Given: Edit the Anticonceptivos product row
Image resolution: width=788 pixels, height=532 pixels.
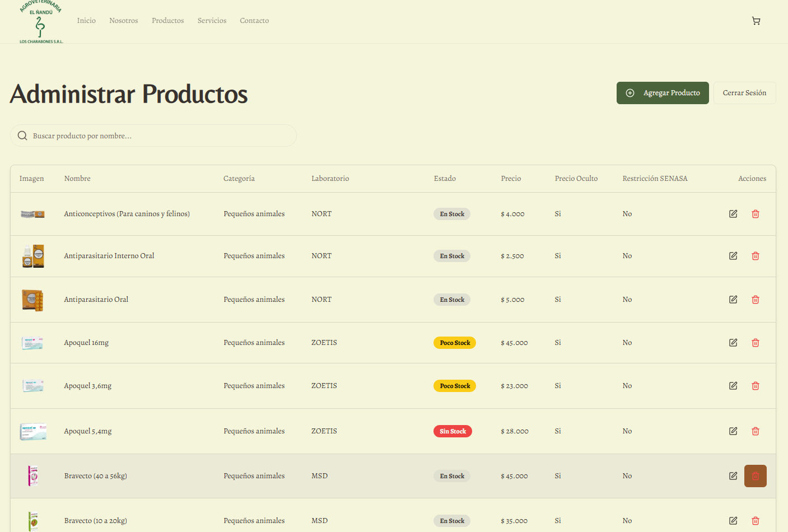Looking at the screenshot, I should (733, 214).
